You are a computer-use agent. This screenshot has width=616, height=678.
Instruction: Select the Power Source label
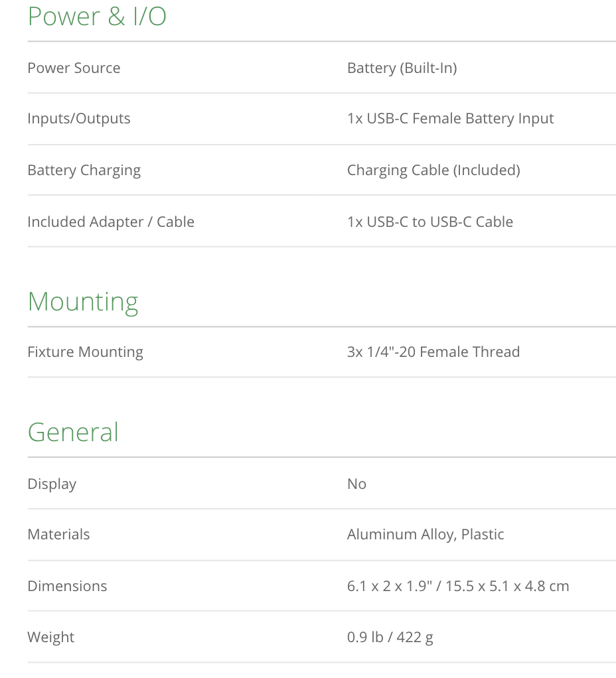[74, 68]
